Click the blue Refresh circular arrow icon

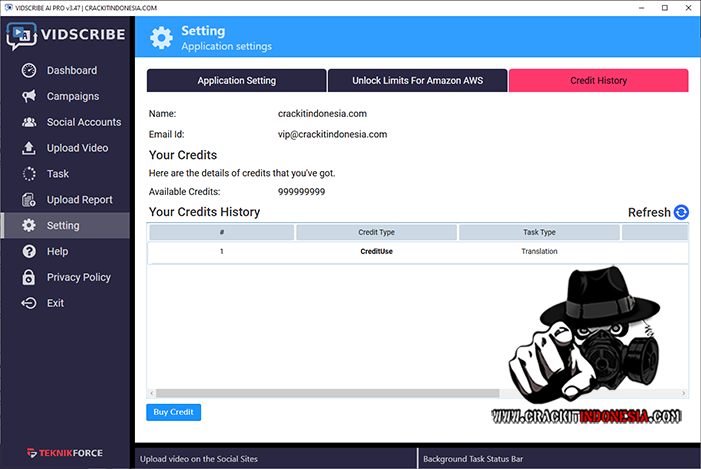point(681,212)
